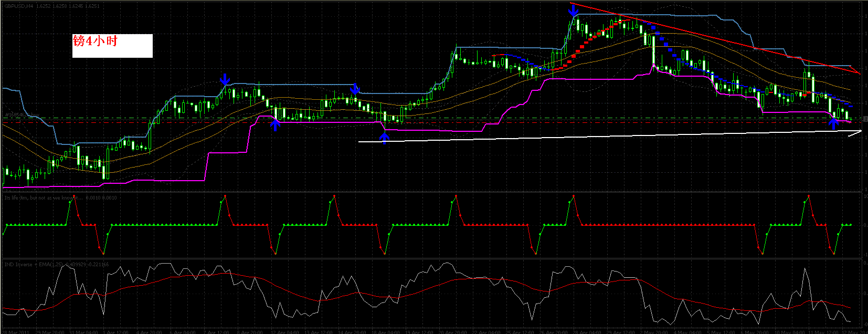Screen dimensions: 868x334
Task: Click the '2 May 20:00' time axis label
Action: (654, 332)
